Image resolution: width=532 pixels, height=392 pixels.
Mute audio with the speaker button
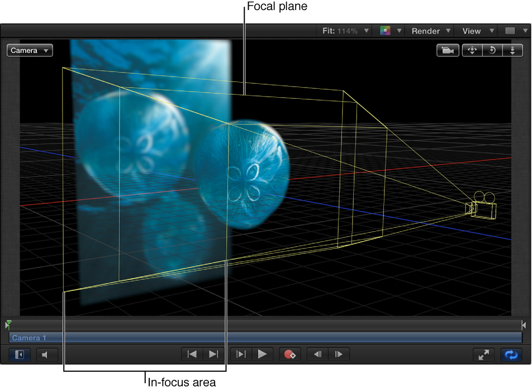tap(46, 354)
